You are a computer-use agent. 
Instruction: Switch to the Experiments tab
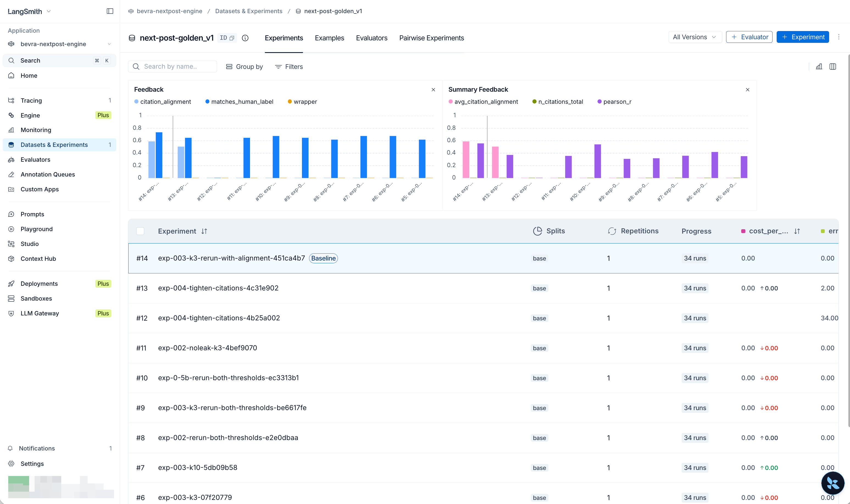pos(284,38)
